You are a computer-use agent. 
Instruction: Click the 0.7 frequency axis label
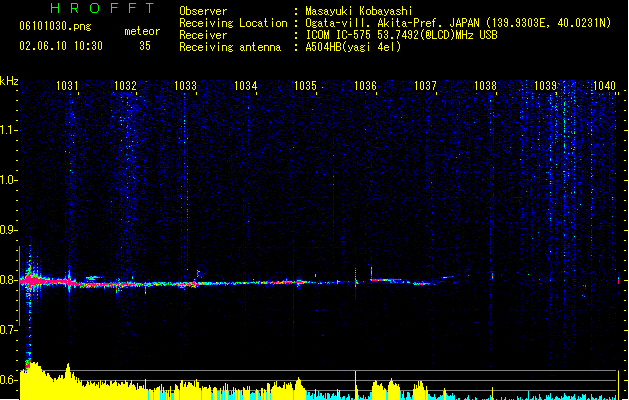tap(8, 330)
